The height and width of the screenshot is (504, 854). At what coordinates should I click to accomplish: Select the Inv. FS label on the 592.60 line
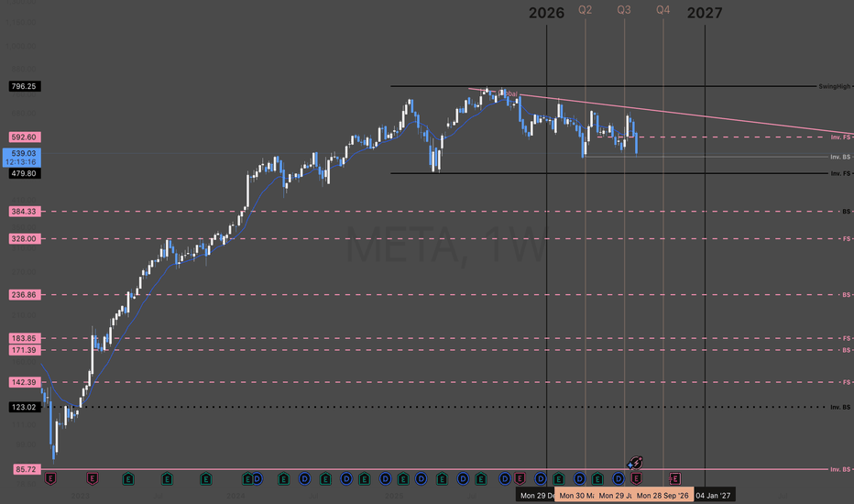pos(840,137)
